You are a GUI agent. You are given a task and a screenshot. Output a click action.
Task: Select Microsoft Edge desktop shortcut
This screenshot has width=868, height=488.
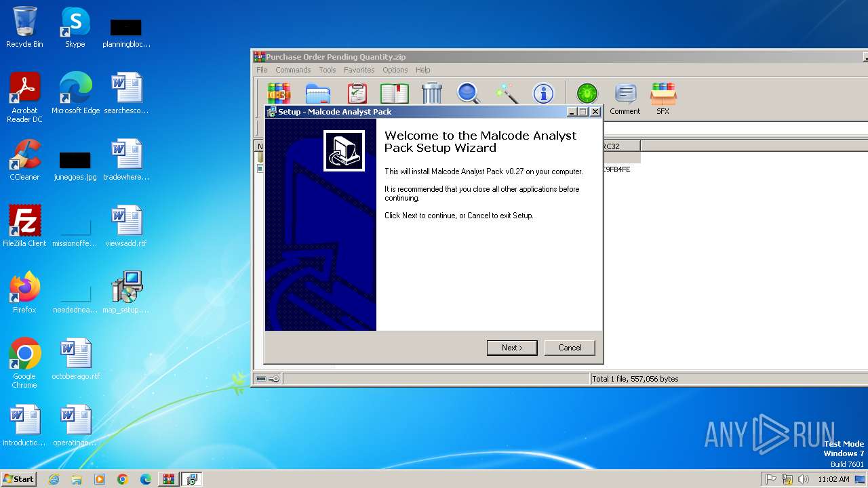tap(75, 94)
